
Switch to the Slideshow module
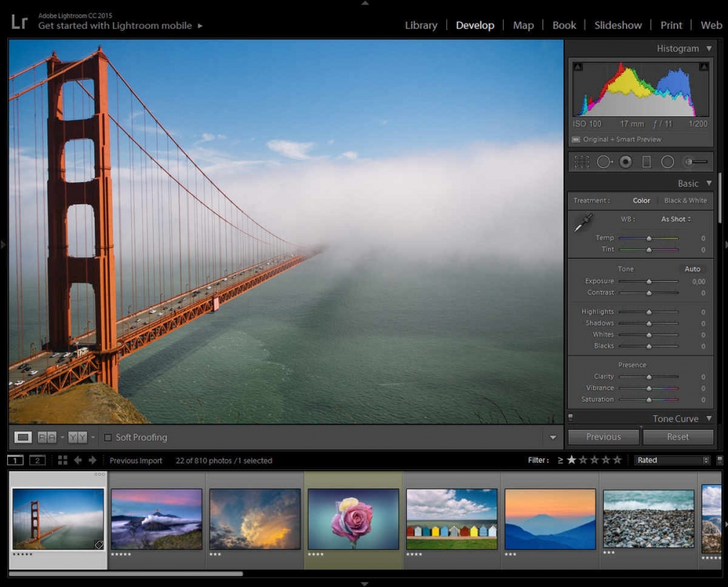click(618, 25)
